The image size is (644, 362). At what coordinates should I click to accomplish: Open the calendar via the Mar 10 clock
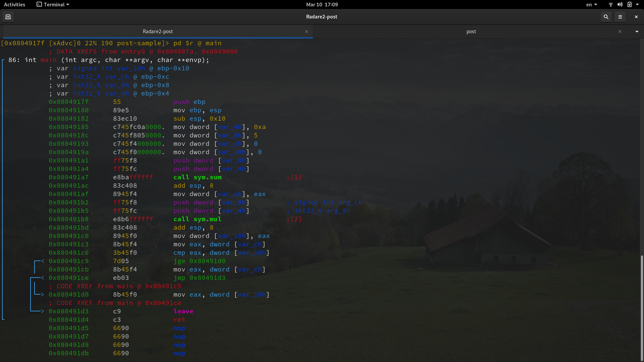click(x=321, y=4)
